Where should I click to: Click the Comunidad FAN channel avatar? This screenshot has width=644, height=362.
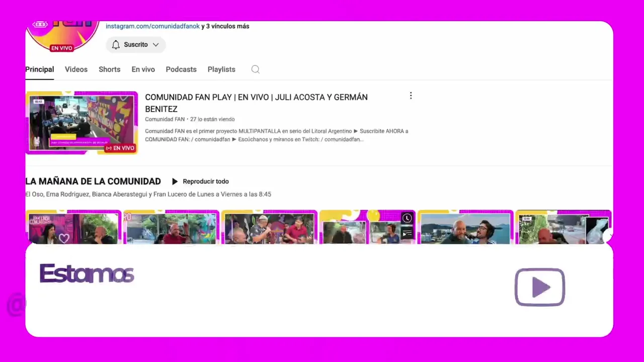pyautogui.click(x=62, y=36)
